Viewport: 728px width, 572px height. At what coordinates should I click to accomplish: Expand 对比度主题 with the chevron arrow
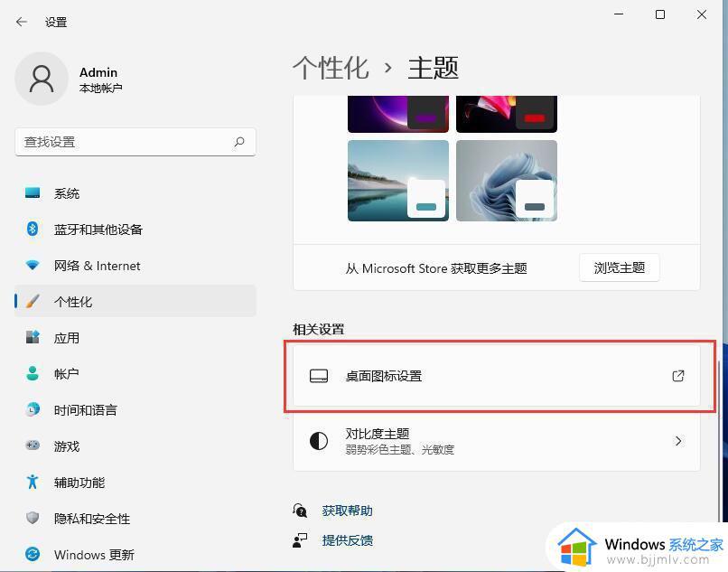point(678,440)
